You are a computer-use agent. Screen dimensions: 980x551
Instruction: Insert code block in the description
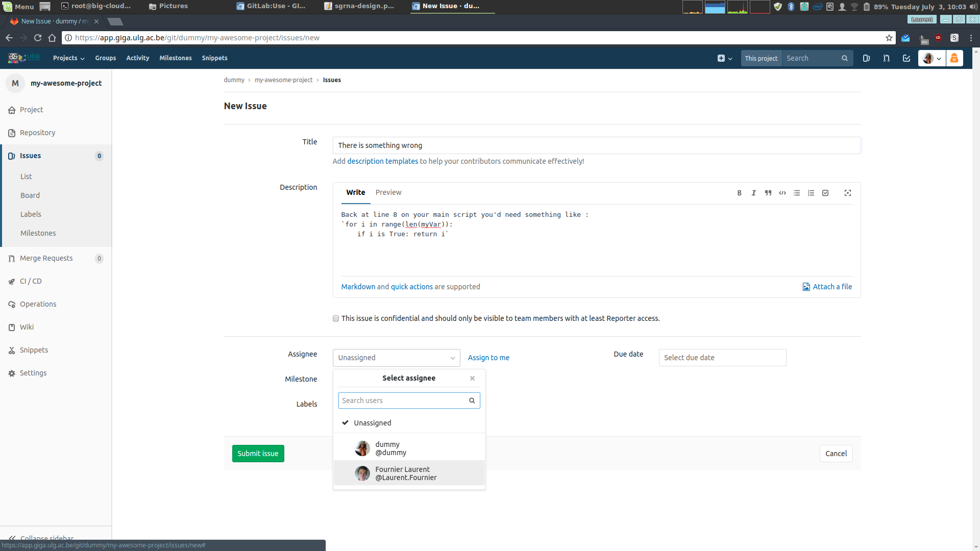pos(782,193)
